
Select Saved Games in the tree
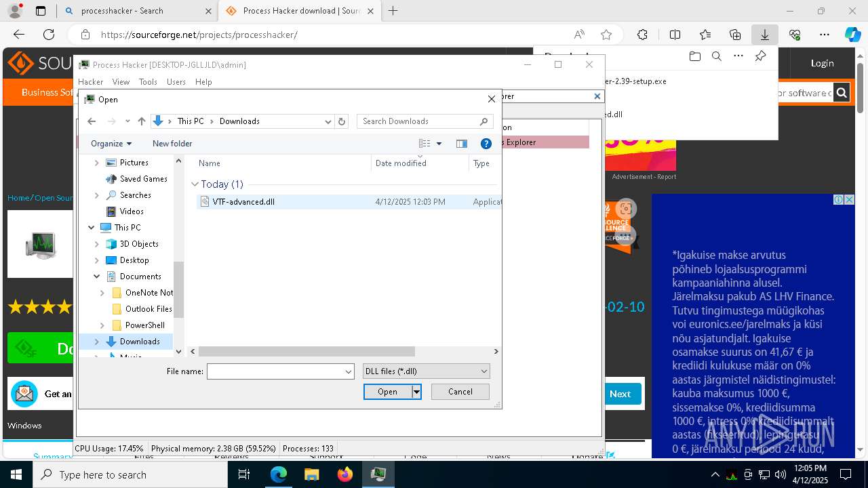tap(143, 179)
